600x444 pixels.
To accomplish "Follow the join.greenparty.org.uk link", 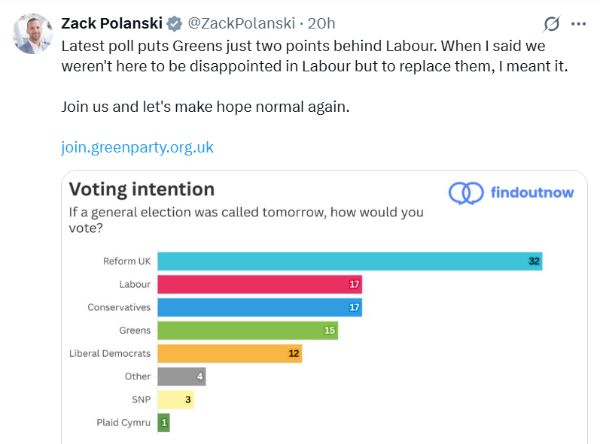I will click(137, 148).
